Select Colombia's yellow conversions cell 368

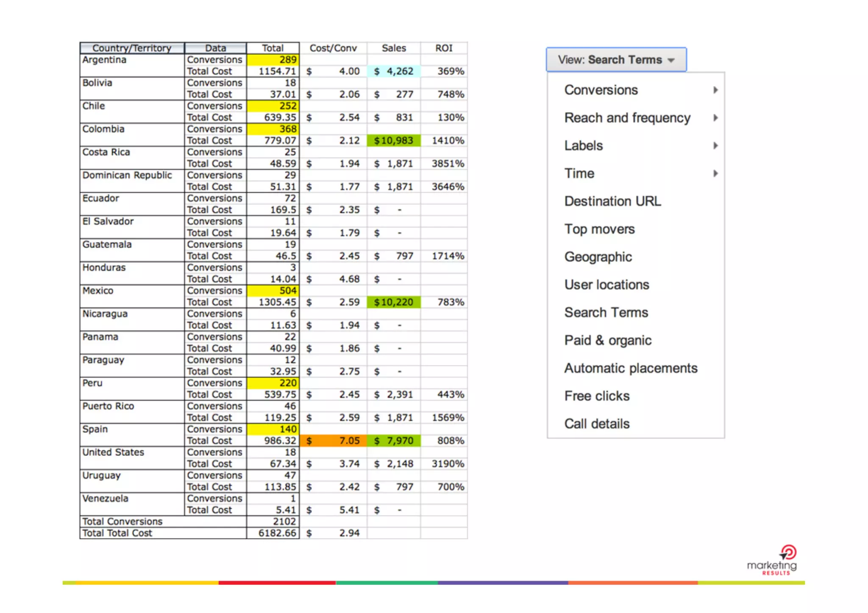point(273,129)
